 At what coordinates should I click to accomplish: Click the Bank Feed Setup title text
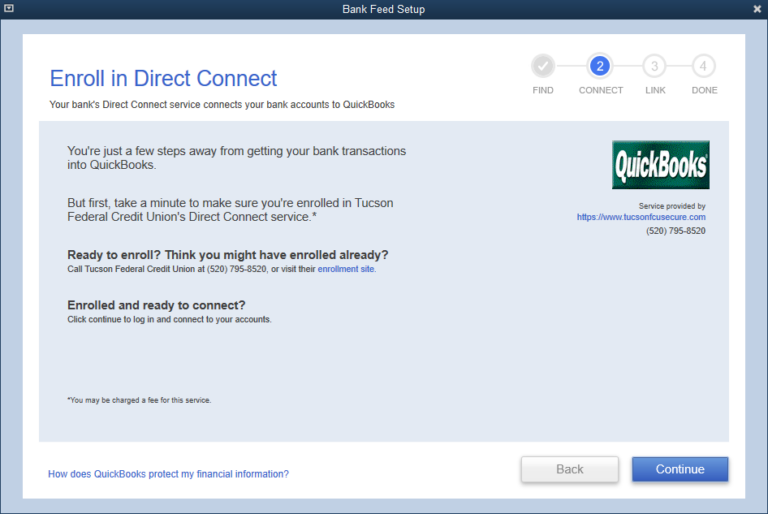click(384, 9)
